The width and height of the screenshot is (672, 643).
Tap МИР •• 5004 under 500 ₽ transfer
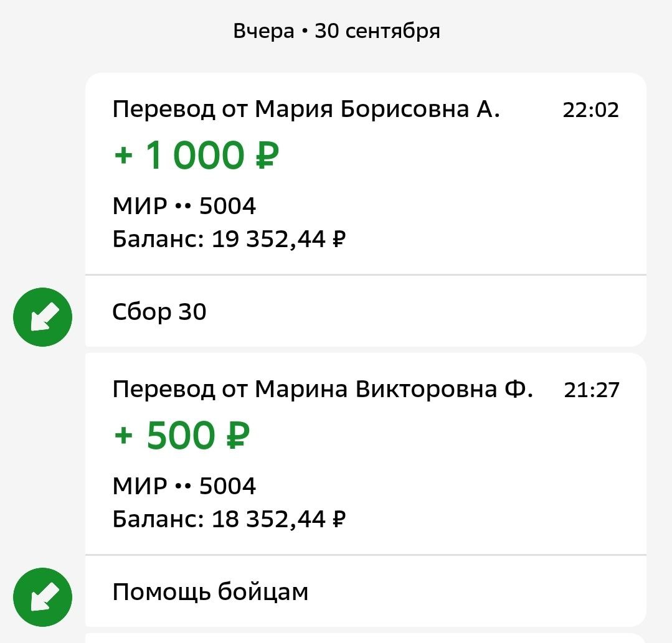(184, 486)
